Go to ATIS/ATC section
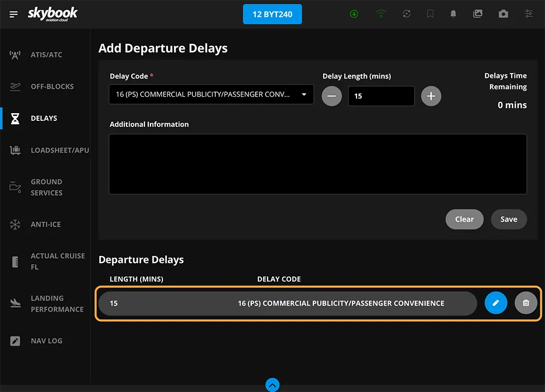The height and width of the screenshot is (392, 545). pos(46,55)
